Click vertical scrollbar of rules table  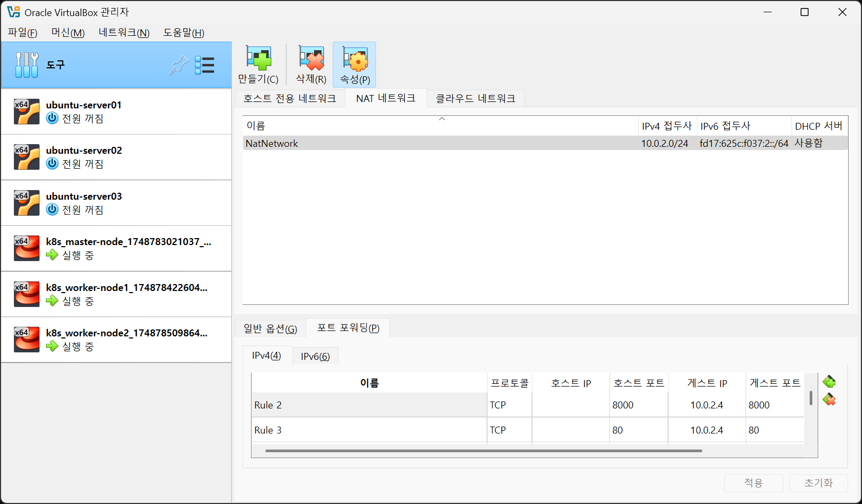coord(811,398)
